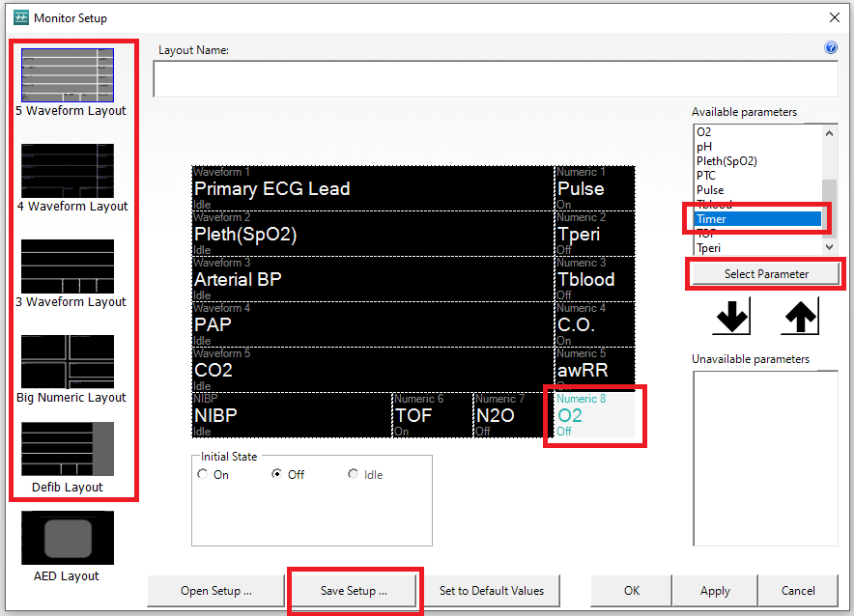The height and width of the screenshot is (616, 854).
Task: Click the up arrow to restore a parameter
Action: click(x=800, y=316)
